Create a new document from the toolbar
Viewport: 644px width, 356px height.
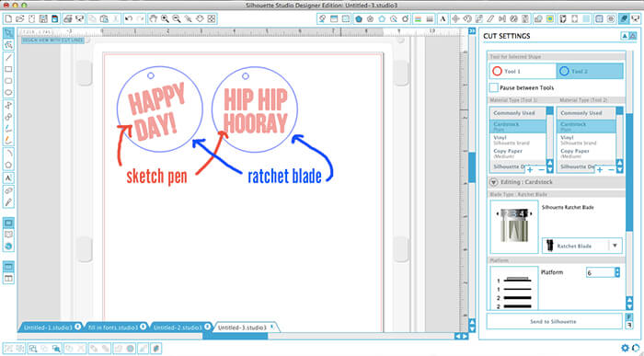(8, 18)
